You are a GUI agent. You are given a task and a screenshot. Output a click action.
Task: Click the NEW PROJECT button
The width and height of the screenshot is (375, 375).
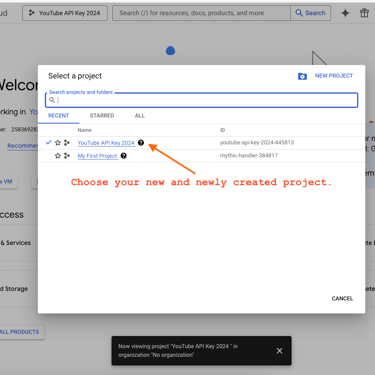(334, 76)
